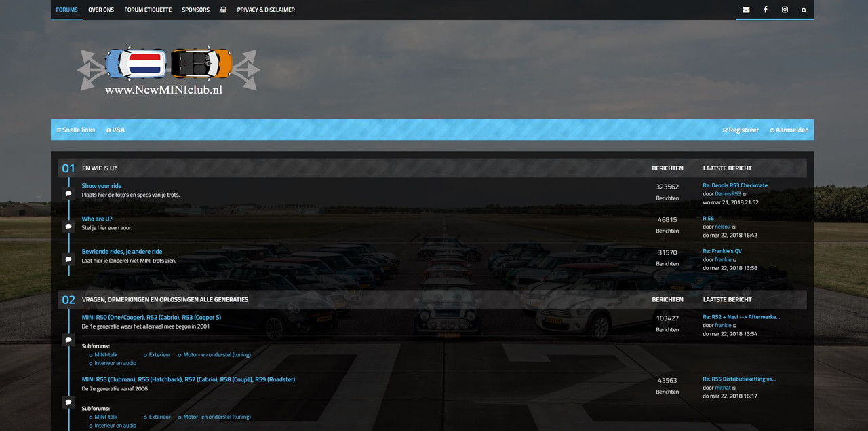Open the Who are U? forum
This screenshot has width=868, height=431.
point(97,219)
